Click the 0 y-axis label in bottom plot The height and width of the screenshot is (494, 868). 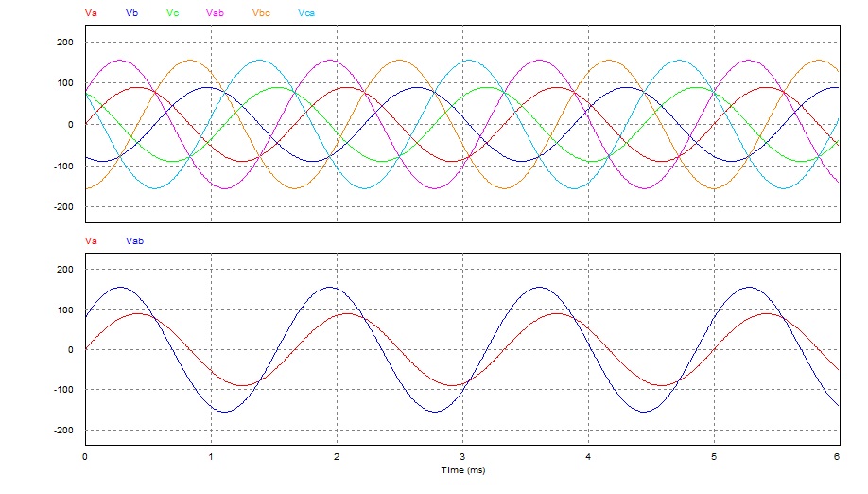pos(70,350)
